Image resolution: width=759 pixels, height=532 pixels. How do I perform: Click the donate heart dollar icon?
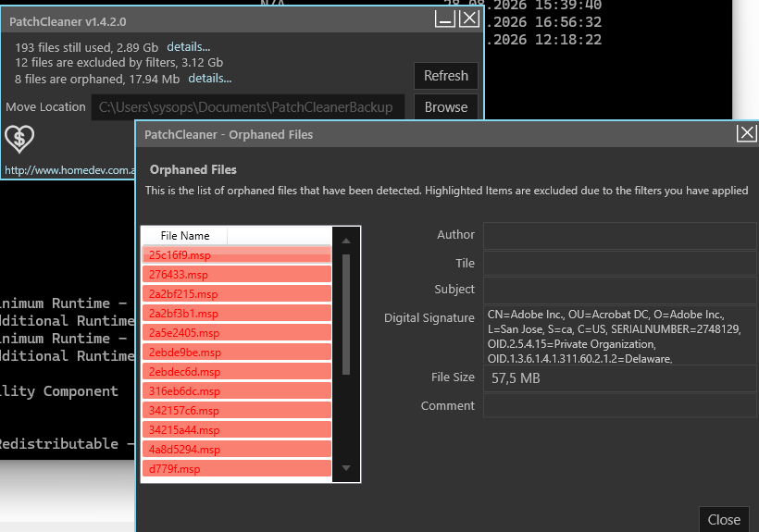(19, 139)
